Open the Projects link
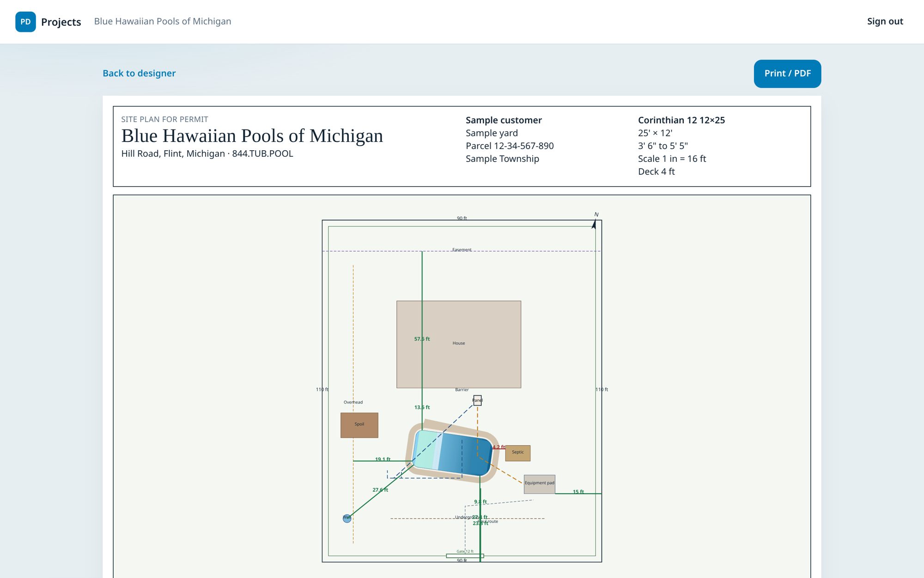Screen dimensions: 924x578 click(x=61, y=22)
